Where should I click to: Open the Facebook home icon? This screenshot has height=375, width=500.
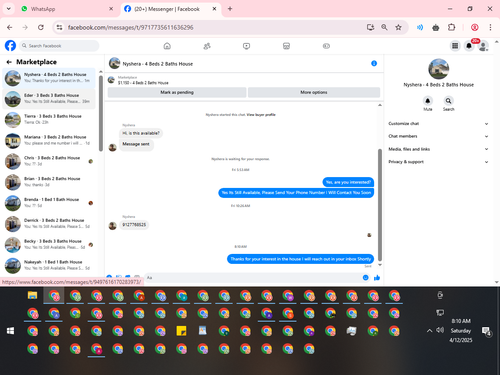coord(167,46)
